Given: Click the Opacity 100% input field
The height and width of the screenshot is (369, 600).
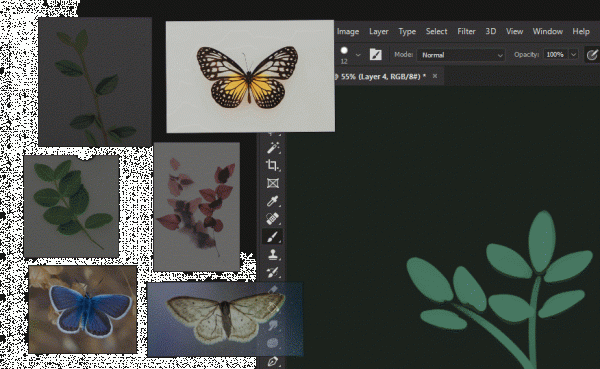Looking at the screenshot, I should tap(556, 55).
